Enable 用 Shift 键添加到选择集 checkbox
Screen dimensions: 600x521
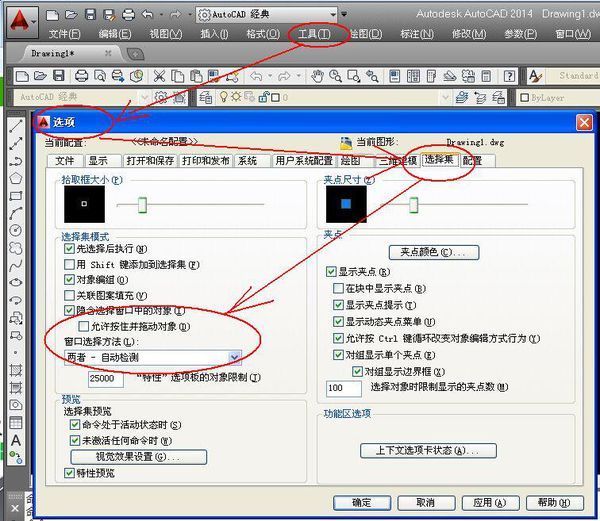point(69,264)
